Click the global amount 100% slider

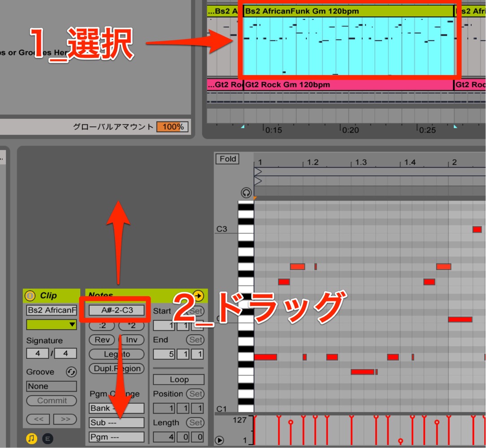173,127
